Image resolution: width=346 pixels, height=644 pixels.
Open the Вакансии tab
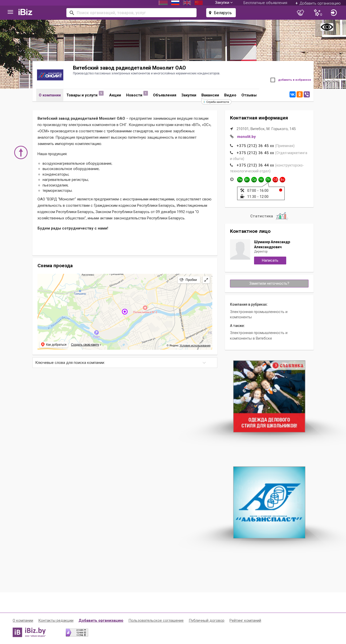(210, 95)
